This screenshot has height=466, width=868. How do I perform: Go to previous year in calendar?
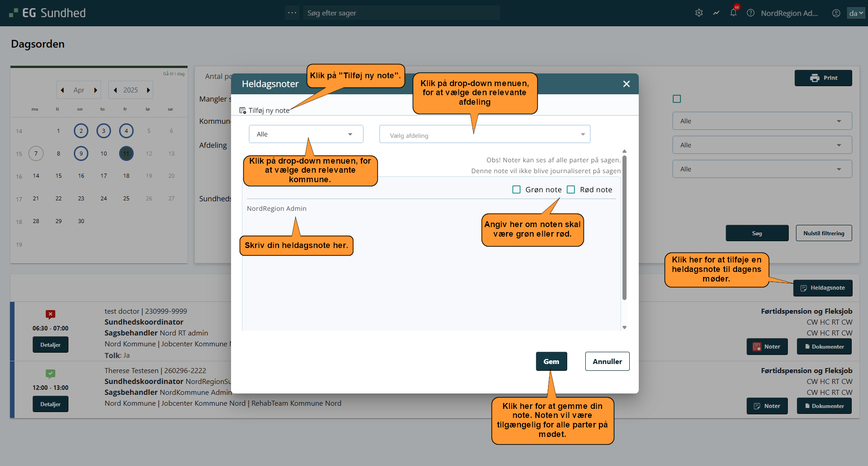pos(116,90)
